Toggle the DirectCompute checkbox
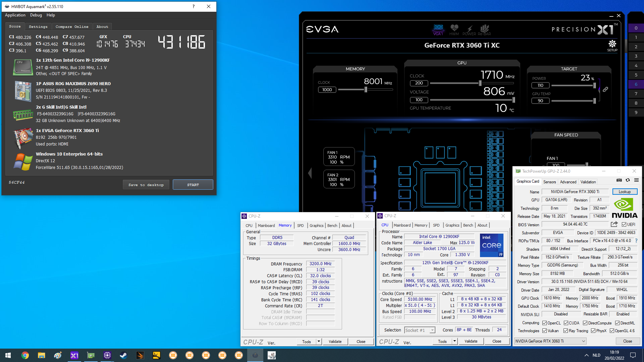Image resolution: width=644 pixels, height=362 pixels. [x=585, y=323]
